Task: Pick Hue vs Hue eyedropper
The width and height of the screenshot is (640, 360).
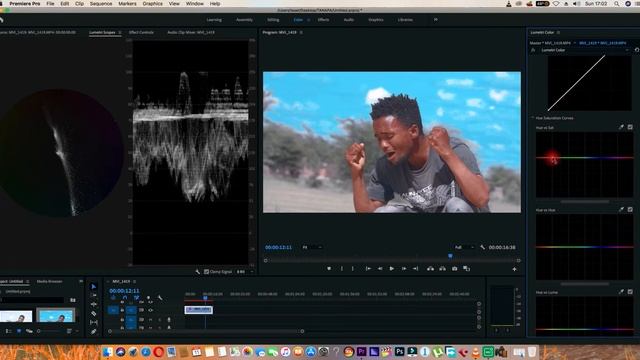Action: (621, 209)
